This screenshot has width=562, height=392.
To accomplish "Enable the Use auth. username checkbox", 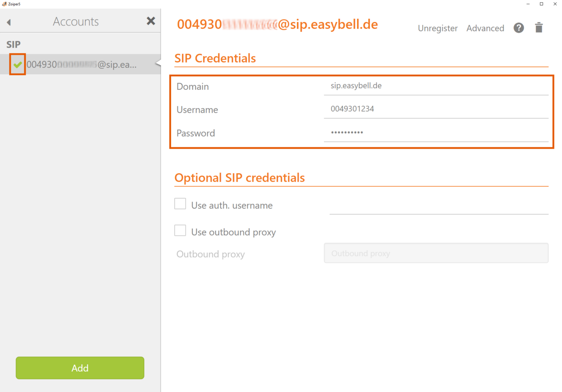I will click(180, 204).
